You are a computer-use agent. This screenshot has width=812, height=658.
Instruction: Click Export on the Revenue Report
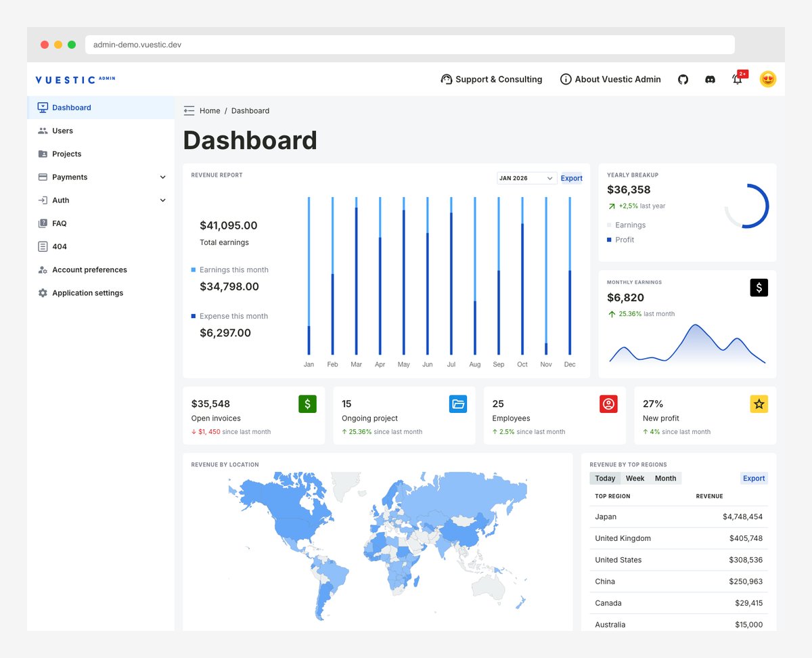pyautogui.click(x=571, y=178)
